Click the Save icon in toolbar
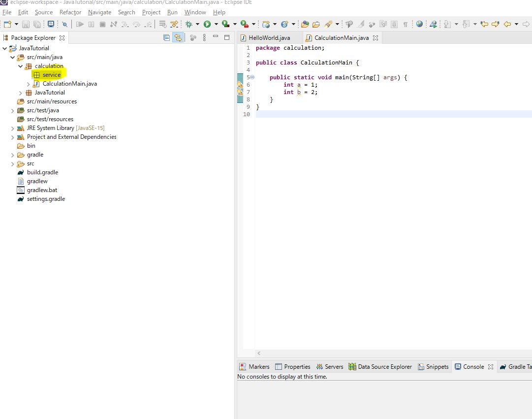The image size is (532, 419). click(26, 24)
